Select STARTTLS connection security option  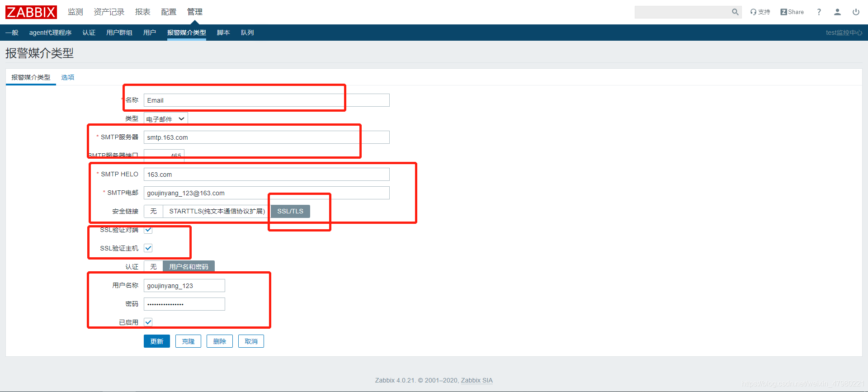point(217,211)
